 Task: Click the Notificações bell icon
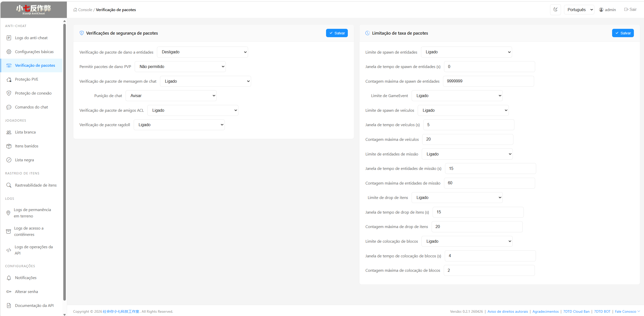[9, 278]
